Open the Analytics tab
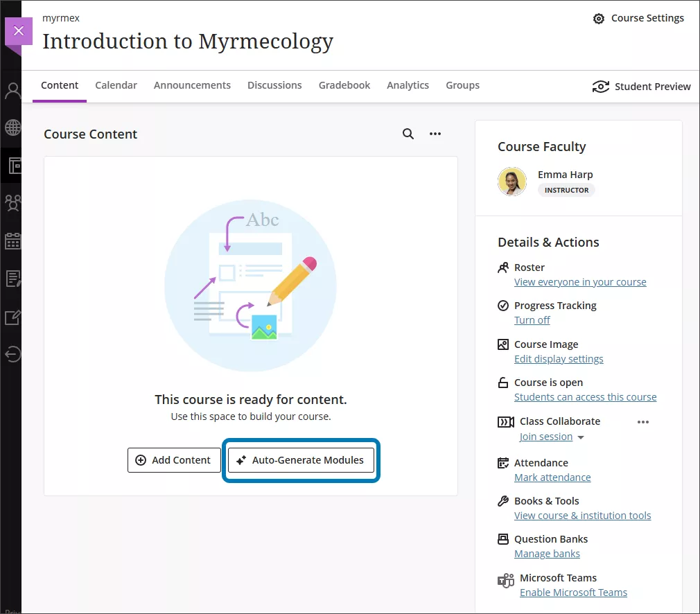 408,85
